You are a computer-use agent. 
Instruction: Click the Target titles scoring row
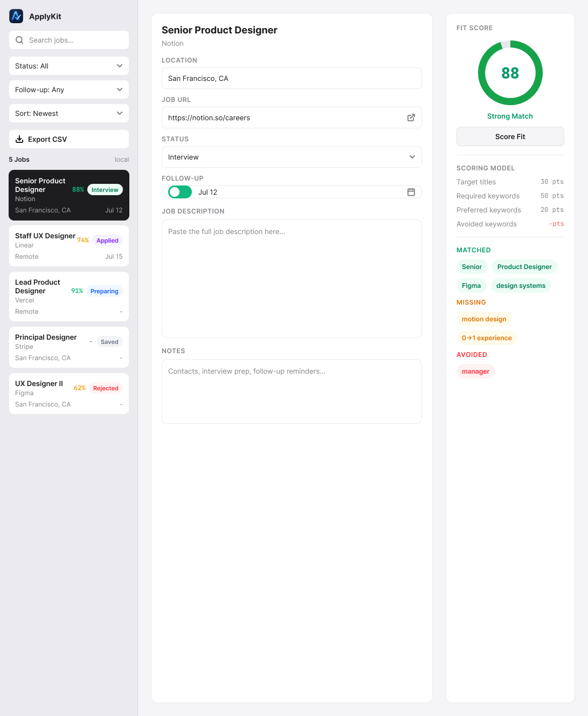[x=510, y=182]
